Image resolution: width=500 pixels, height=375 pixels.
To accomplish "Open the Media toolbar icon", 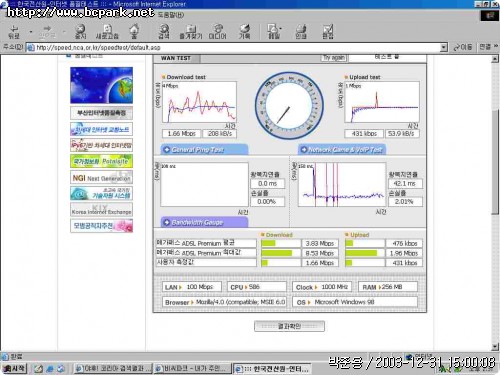I will tap(218, 32).
